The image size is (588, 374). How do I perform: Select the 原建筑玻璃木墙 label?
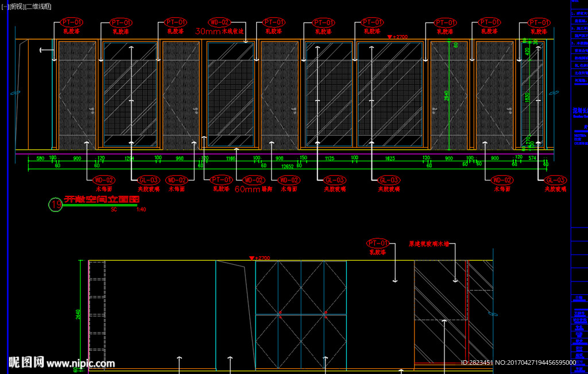pos(428,244)
